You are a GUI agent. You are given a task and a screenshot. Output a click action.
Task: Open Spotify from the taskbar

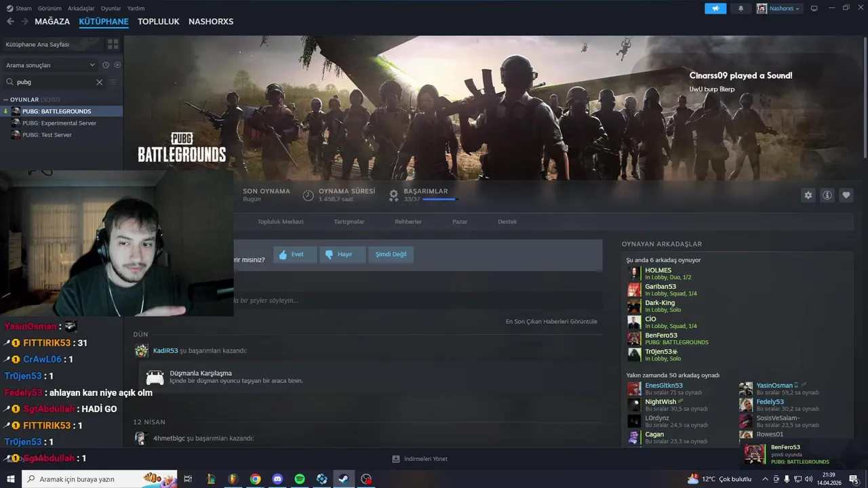coord(300,479)
